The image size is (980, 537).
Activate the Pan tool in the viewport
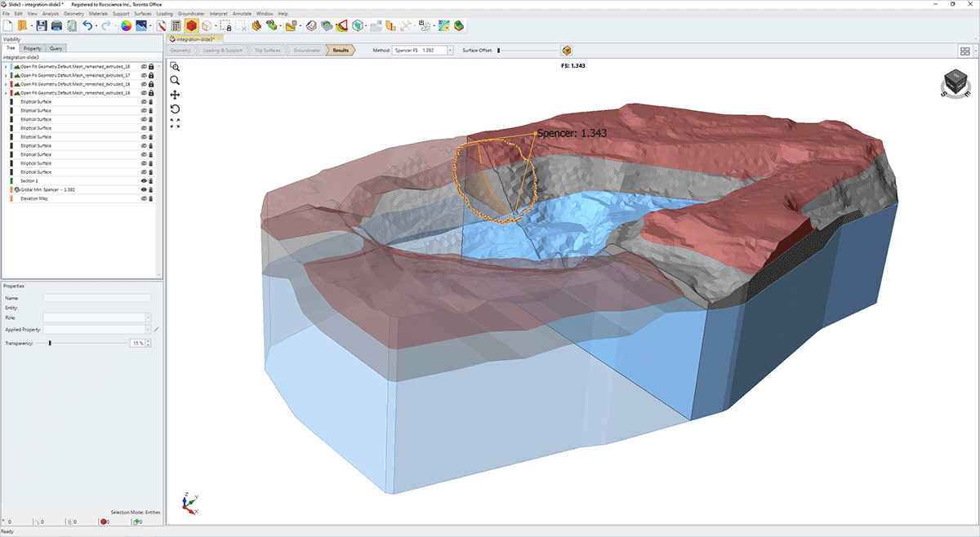[x=175, y=95]
